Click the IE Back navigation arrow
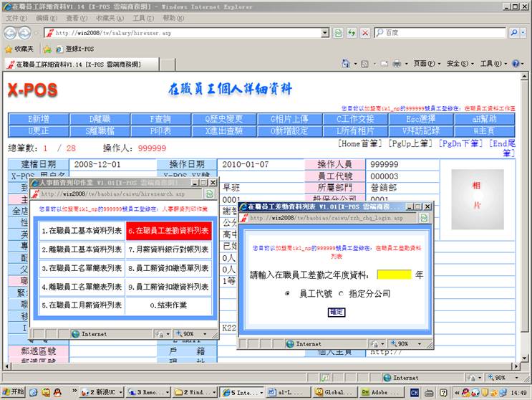Screen dimensions: 532x400 pos(9,33)
